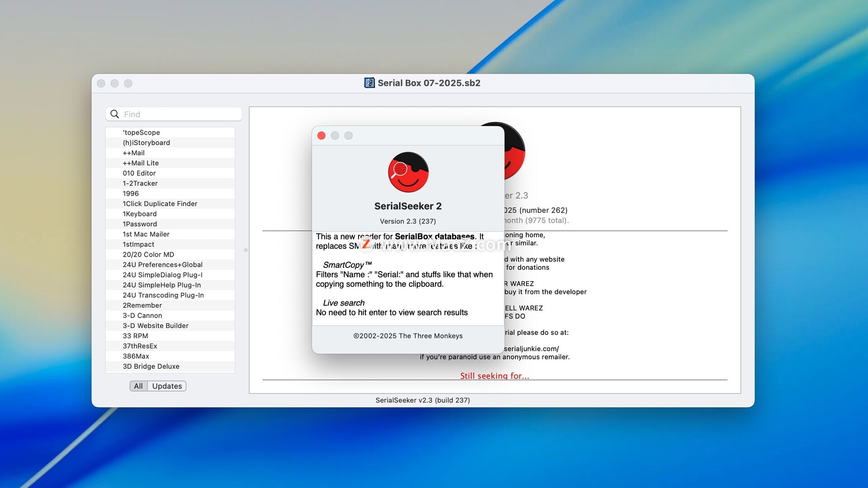Select 24U SimpleHelp Plug-In entry
Viewport: 868px width, 488px height.
click(x=170, y=285)
